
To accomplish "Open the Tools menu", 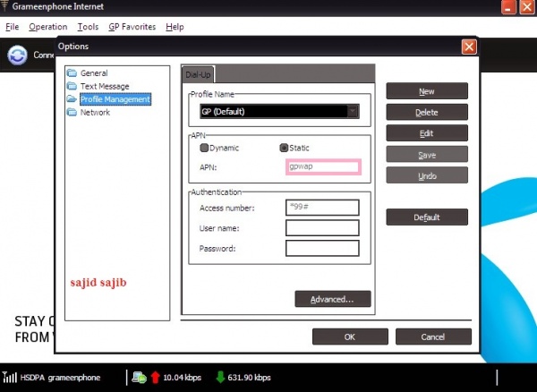I will coord(88,27).
